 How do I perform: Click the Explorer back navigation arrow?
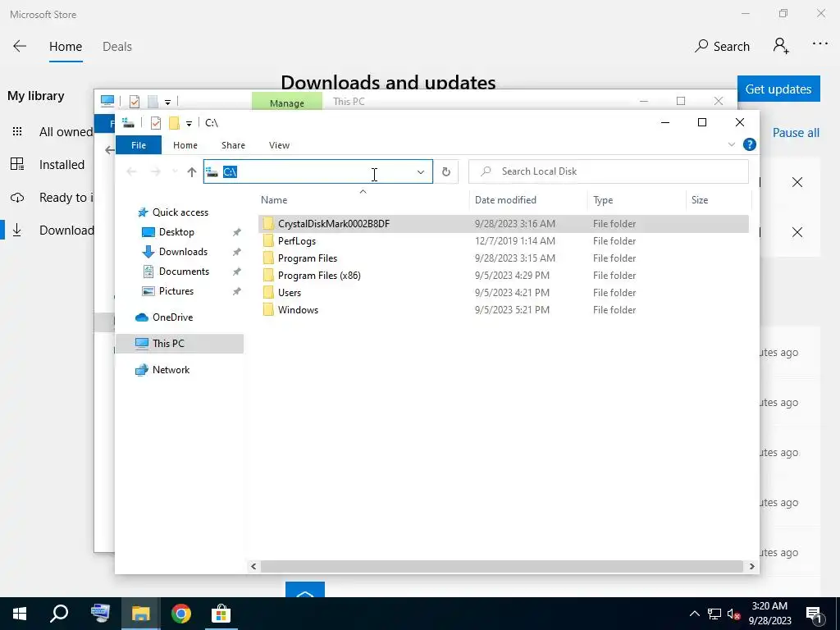click(131, 172)
